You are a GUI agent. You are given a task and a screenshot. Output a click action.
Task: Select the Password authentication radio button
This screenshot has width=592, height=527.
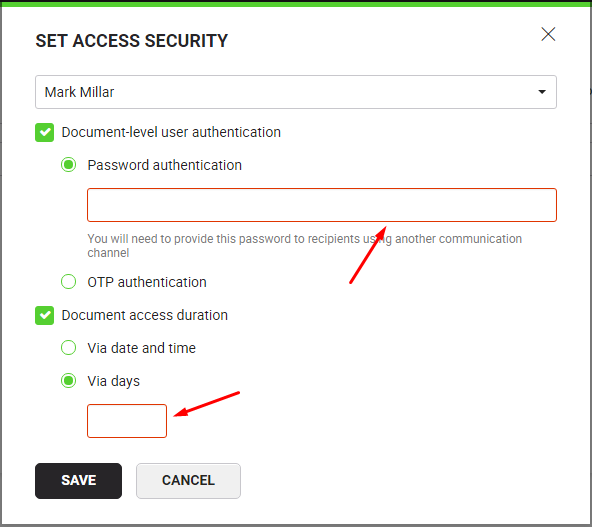[x=68, y=165]
